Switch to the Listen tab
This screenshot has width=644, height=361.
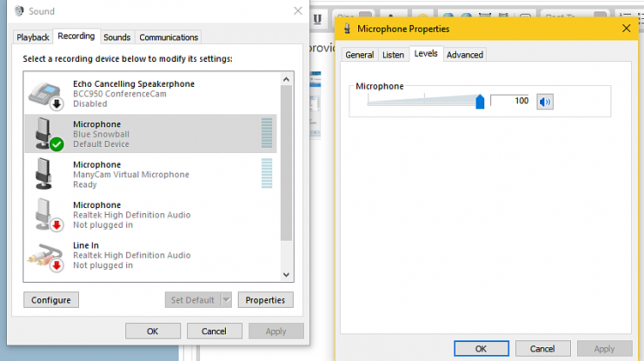(x=393, y=55)
